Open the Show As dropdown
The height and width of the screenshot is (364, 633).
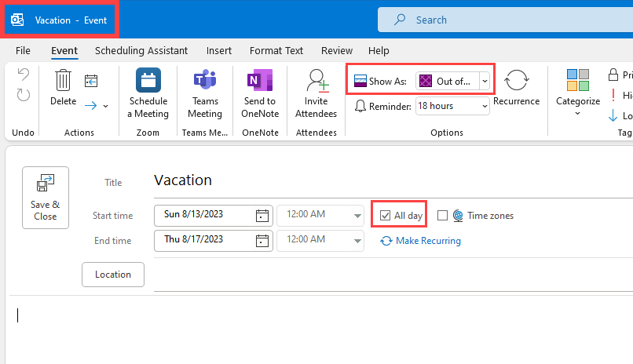[485, 81]
